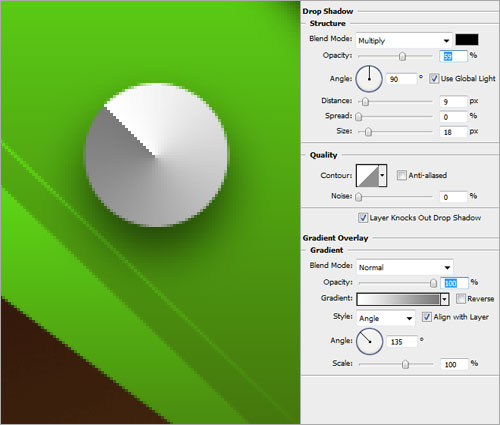Open the gradient picker dropdown arrow
The image size is (500, 425).
point(445,299)
